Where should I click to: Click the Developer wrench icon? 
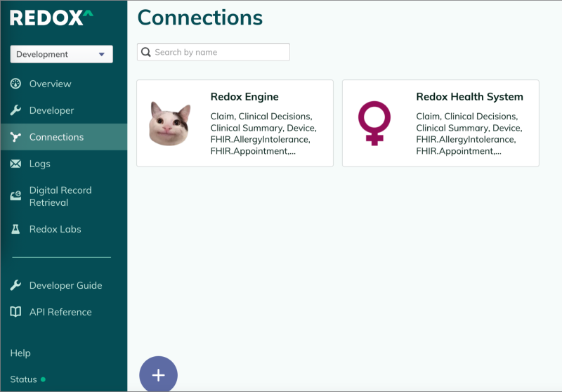[15, 110]
